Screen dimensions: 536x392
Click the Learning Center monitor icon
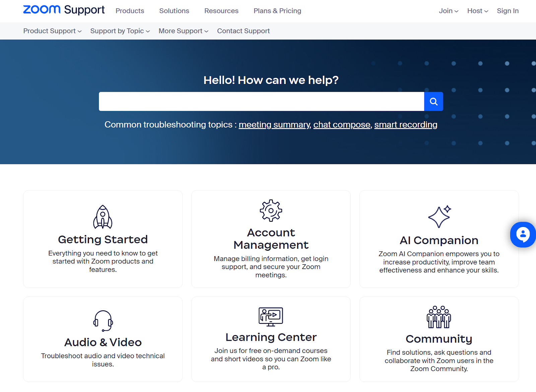pyautogui.click(x=271, y=317)
